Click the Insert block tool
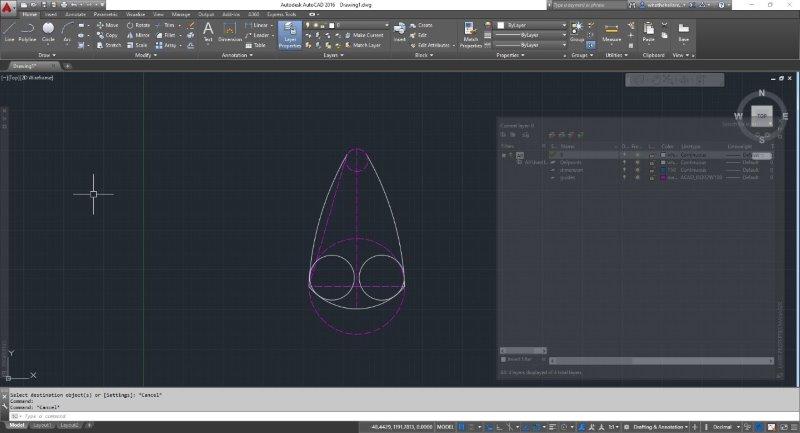The width and height of the screenshot is (800, 433). tap(399, 32)
